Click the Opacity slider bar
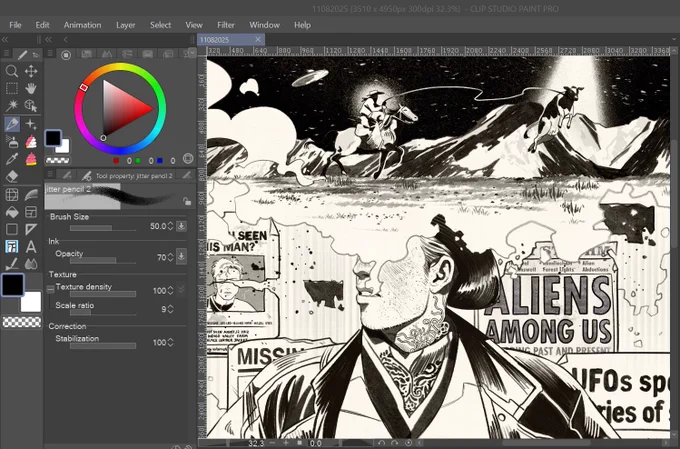 click(102, 260)
